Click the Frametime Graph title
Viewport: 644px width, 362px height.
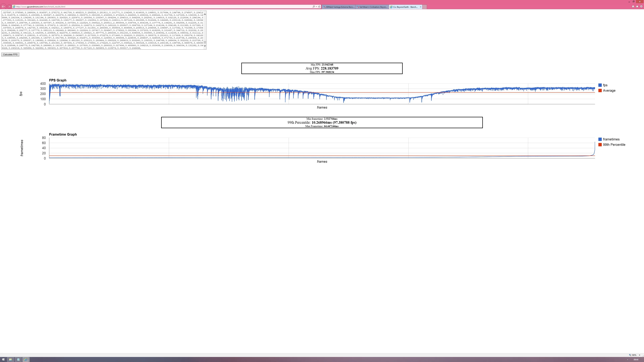point(63,134)
